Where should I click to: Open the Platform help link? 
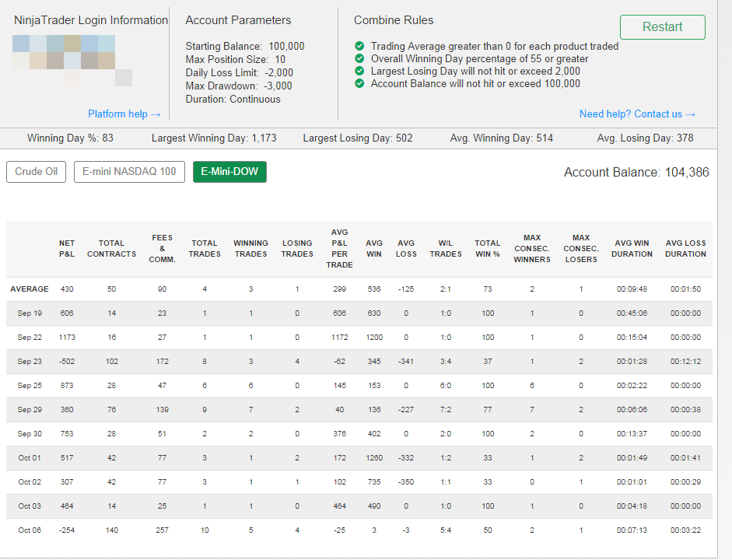(124, 114)
